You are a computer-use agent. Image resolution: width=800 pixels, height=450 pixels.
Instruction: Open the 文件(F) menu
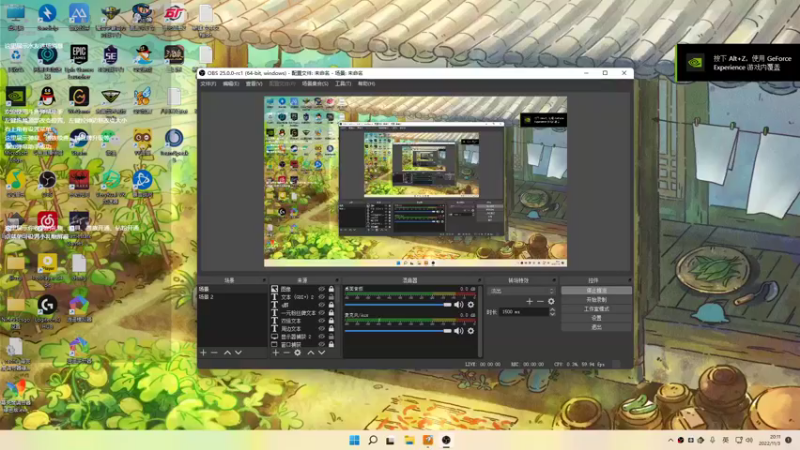click(x=208, y=84)
